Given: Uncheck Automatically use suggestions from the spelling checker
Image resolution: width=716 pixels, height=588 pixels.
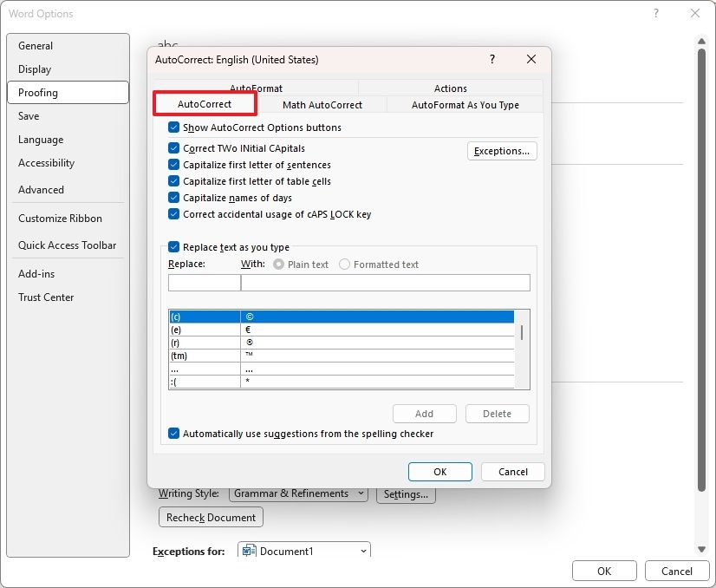Looking at the screenshot, I should pos(174,434).
